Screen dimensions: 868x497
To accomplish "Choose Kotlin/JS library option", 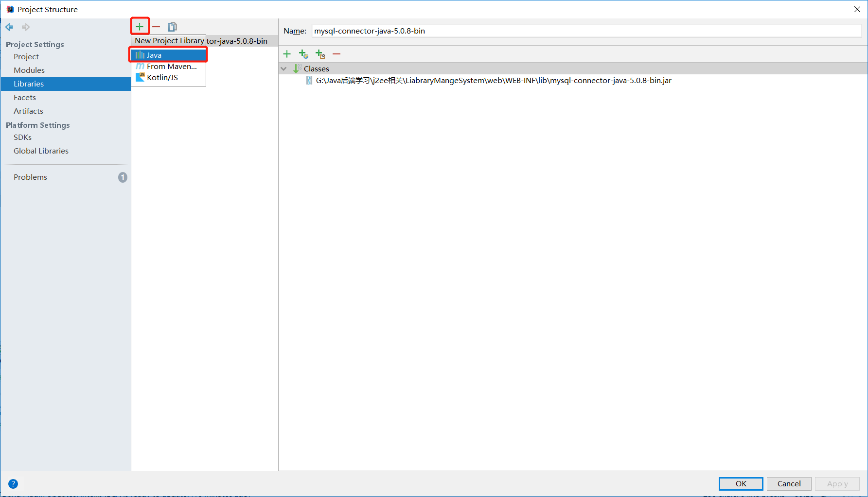I will click(168, 77).
